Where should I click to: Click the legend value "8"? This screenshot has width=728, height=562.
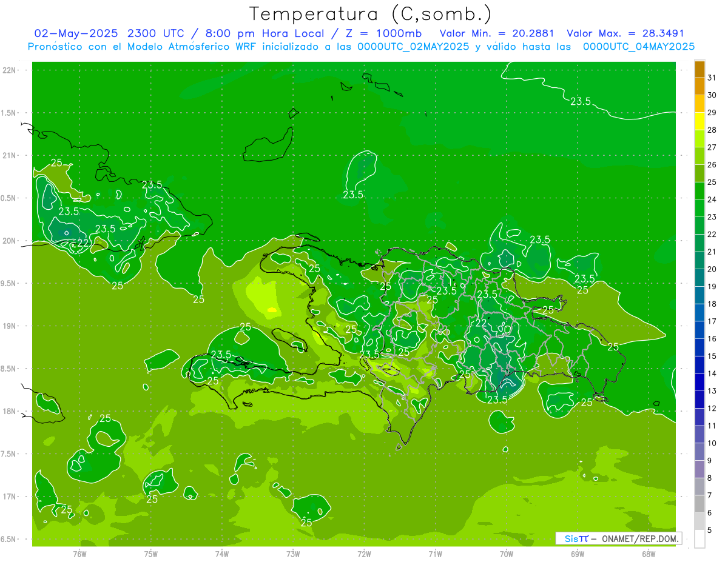[x=710, y=478]
